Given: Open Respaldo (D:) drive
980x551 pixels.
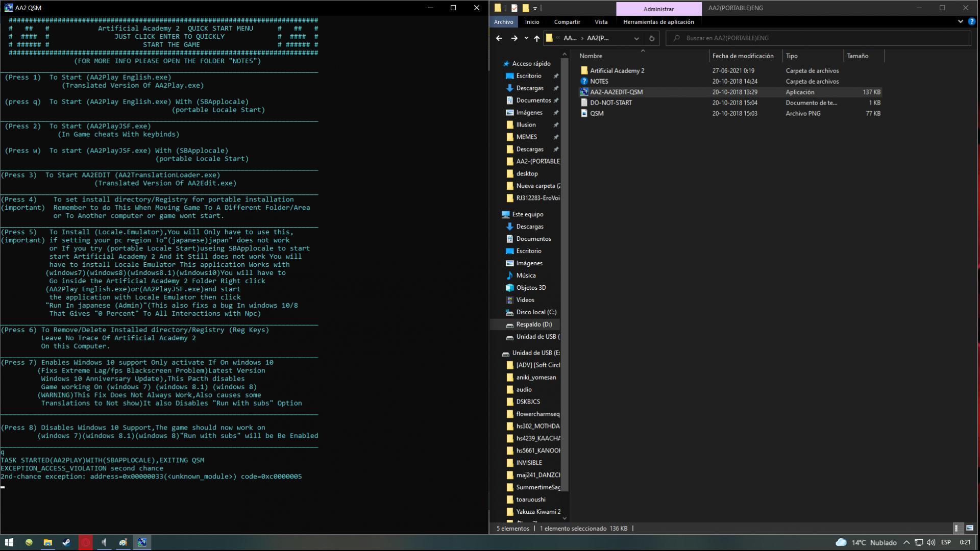Looking at the screenshot, I should point(533,324).
